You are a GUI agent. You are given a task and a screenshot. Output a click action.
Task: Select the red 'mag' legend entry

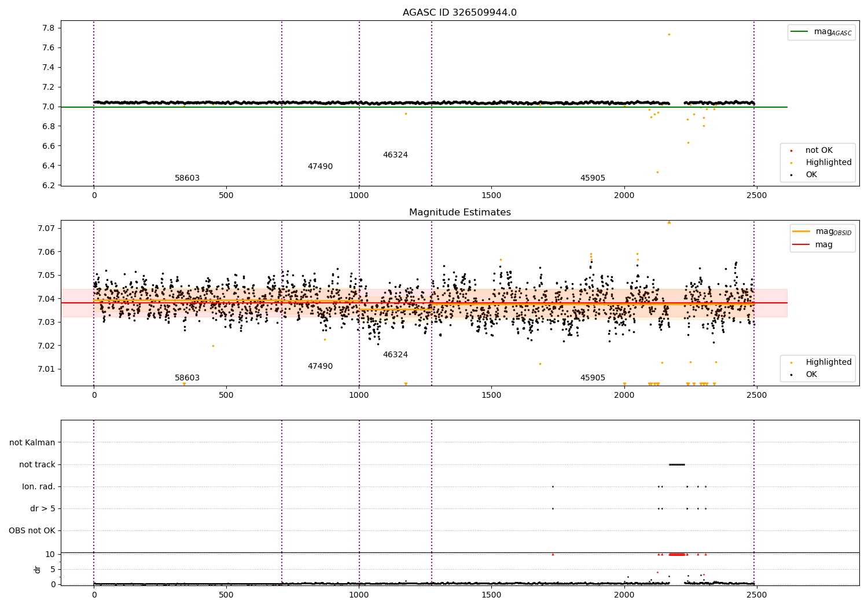(x=812, y=245)
